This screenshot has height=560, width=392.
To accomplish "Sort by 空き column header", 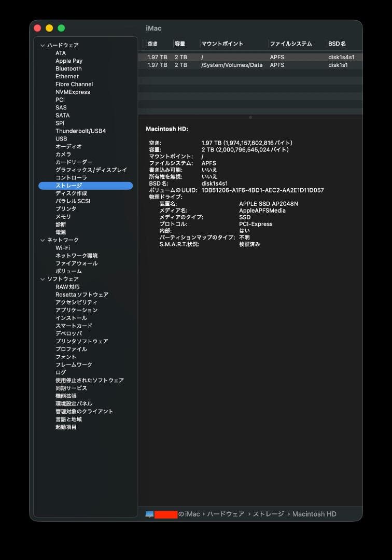I will [152, 44].
